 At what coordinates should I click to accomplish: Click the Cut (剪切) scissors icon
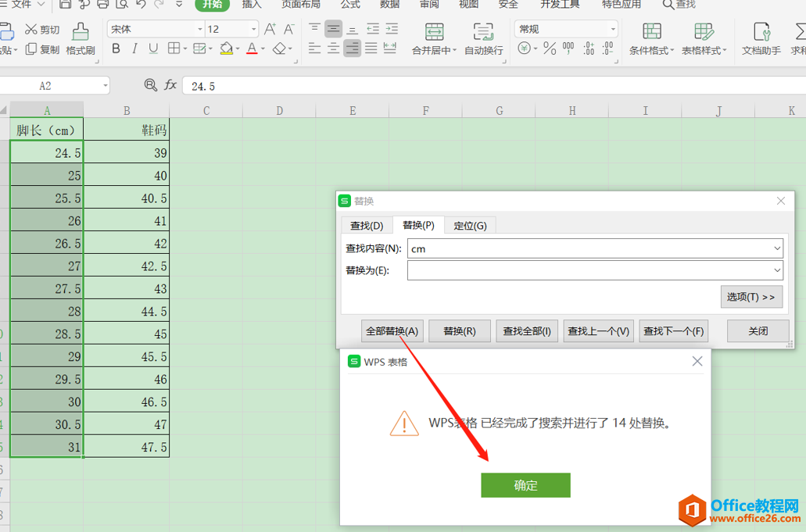tap(30, 29)
